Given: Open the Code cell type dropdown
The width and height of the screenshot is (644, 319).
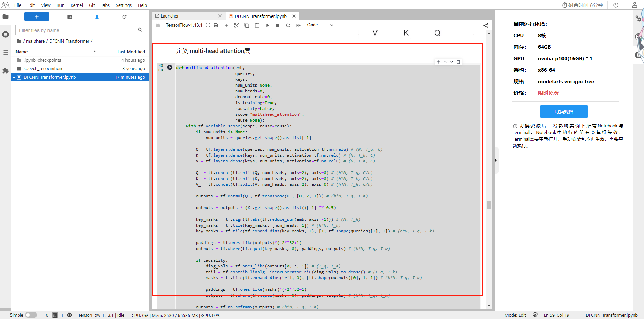Looking at the screenshot, I should coord(320,25).
